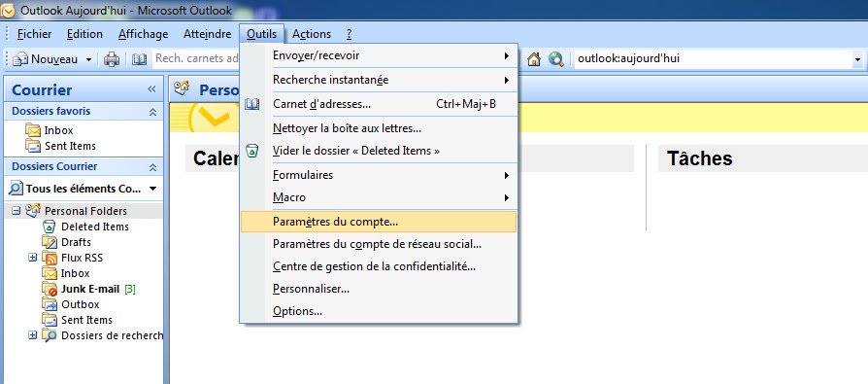Select Nettoyer la boîte aux lettres

coord(379,128)
